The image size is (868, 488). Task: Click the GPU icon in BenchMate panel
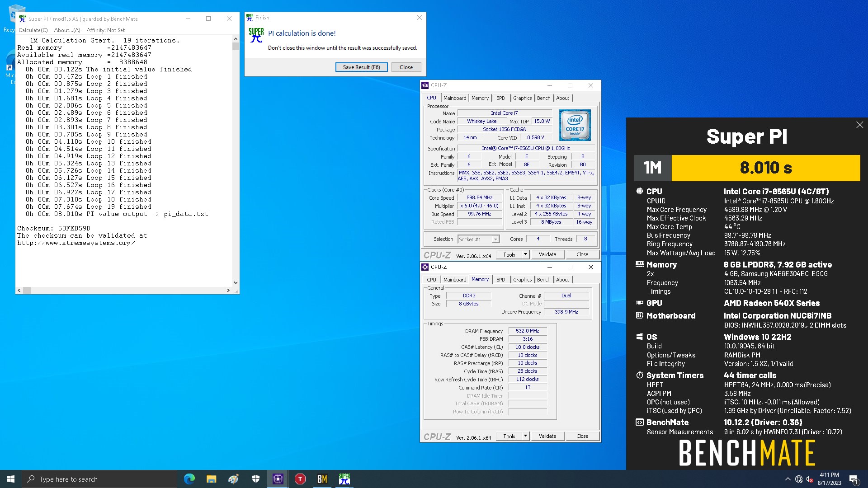[x=639, y=303]
